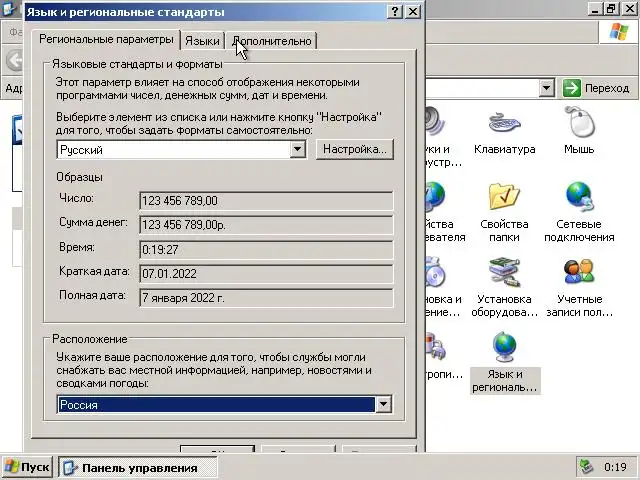Click the help question mark in the dialog title
Viewport: 640px width, 480px height.
(394, 11)
